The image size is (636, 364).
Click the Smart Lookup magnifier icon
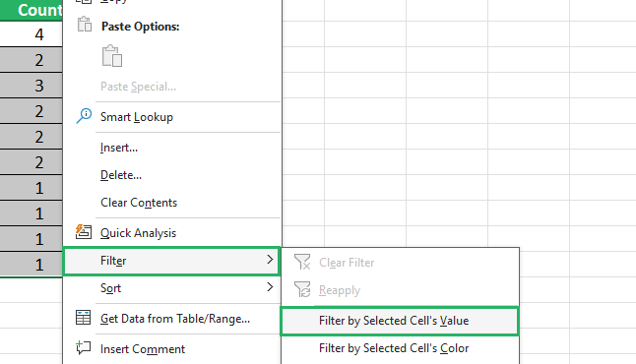[x=84, y=116]
